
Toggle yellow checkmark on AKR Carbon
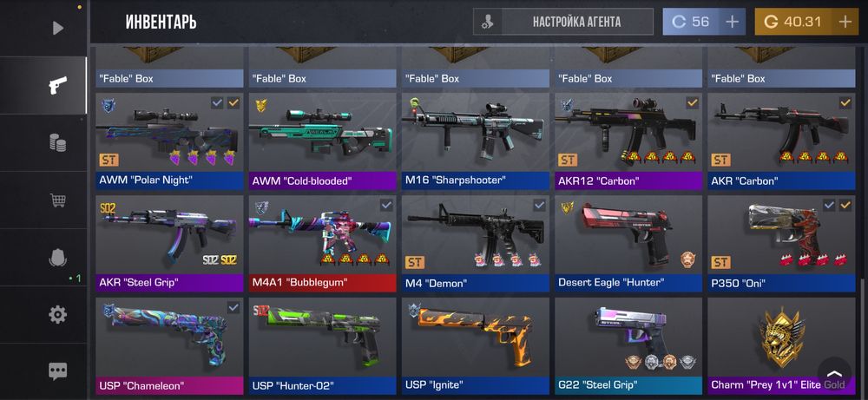coord(845,102)
